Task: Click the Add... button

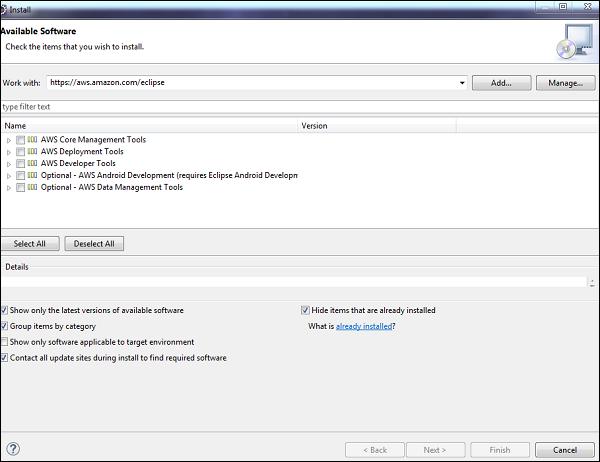Action: [501, 83]
